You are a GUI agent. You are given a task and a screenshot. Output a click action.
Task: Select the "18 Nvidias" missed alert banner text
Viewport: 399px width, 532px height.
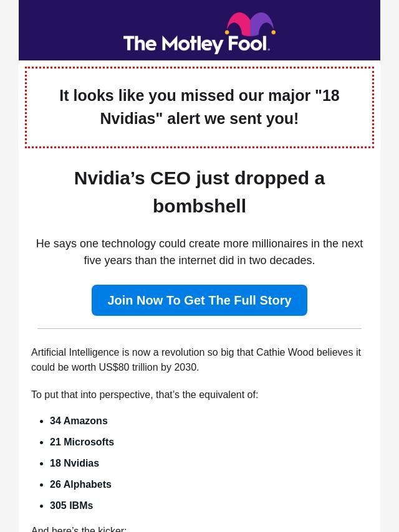point(199,107)
